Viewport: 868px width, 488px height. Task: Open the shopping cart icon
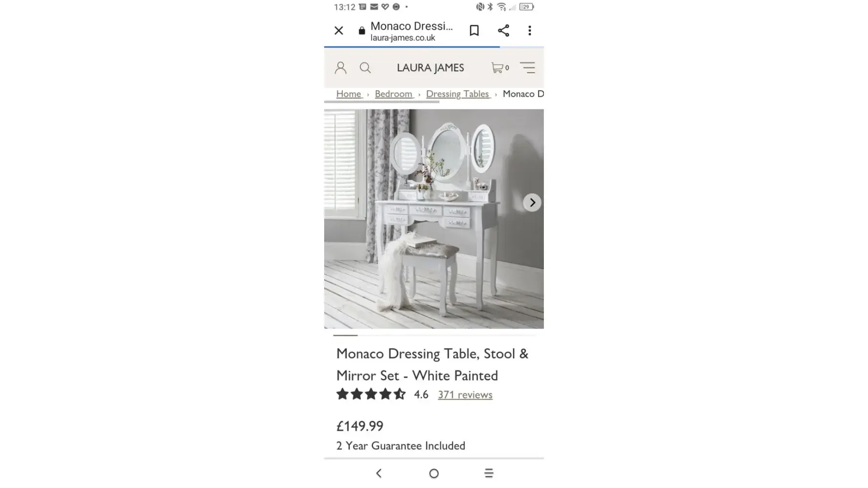[500, 68]
